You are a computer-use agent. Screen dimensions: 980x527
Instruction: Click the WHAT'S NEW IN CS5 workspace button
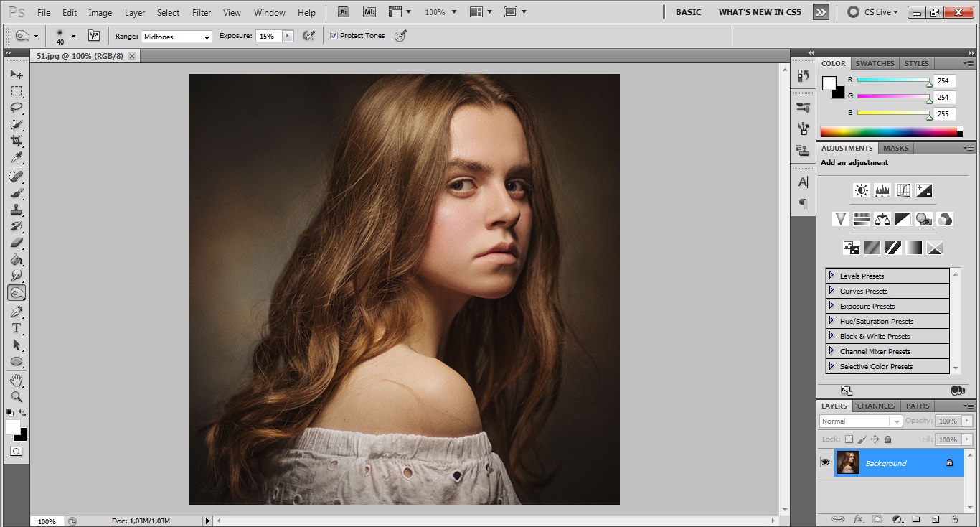760,12
